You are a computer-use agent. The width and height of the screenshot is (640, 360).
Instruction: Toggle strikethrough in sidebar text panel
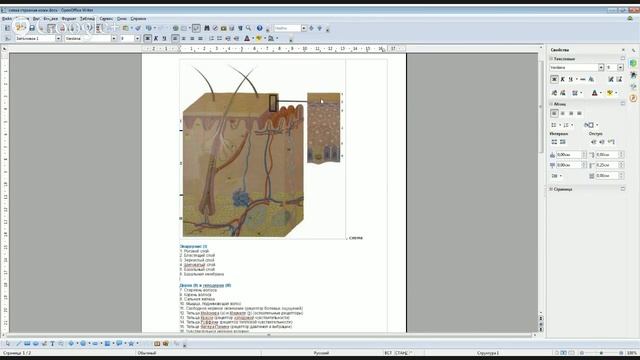pos(582,79)
